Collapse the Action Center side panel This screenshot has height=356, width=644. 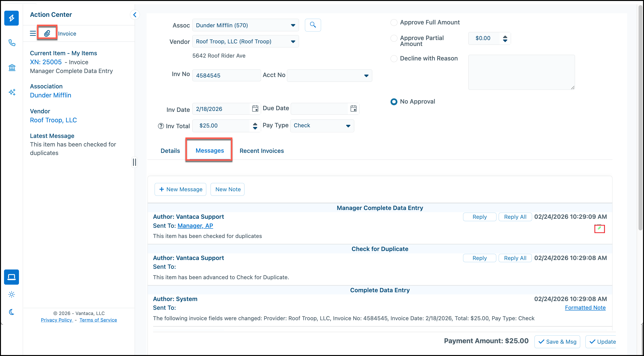pyautogui.click(x=135, y=15)
